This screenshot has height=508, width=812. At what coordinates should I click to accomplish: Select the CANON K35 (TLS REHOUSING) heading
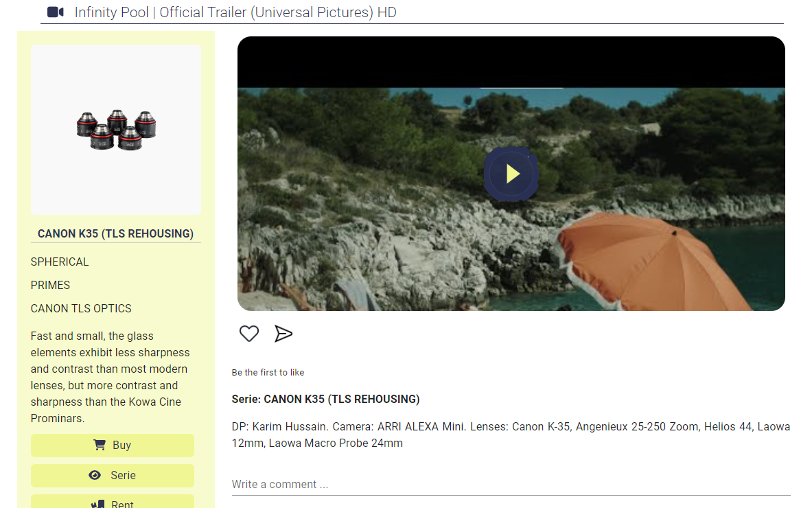pos(115,233)
